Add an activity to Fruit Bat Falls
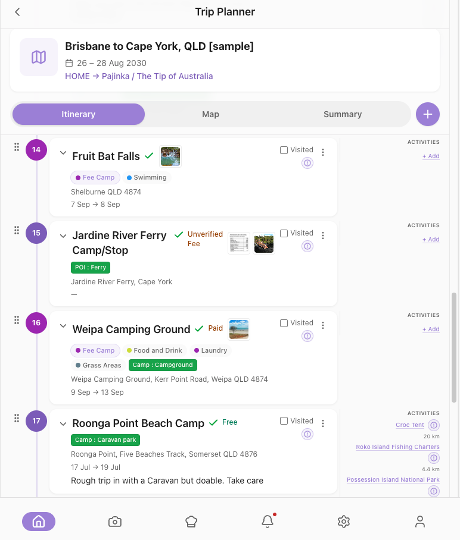 tap(431, 156)
